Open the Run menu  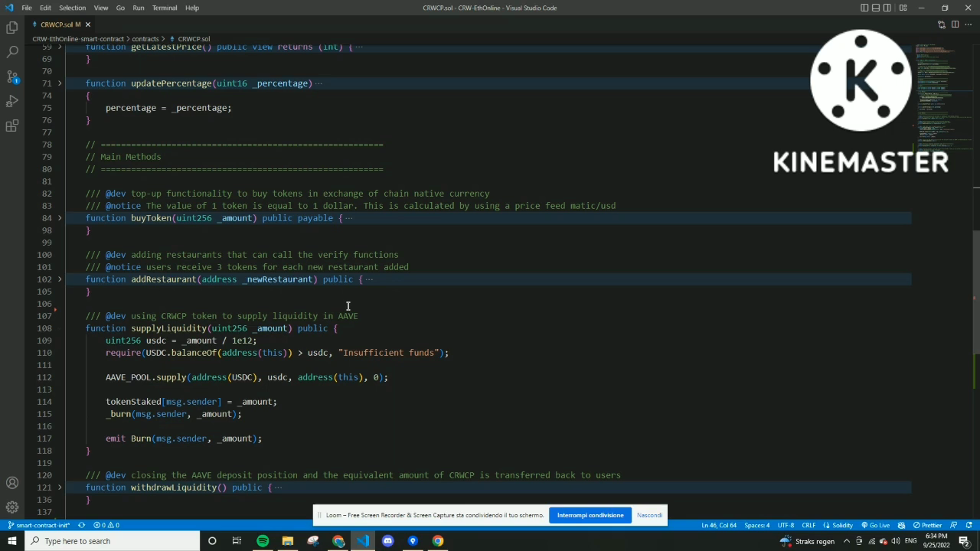tap(139, 8)
